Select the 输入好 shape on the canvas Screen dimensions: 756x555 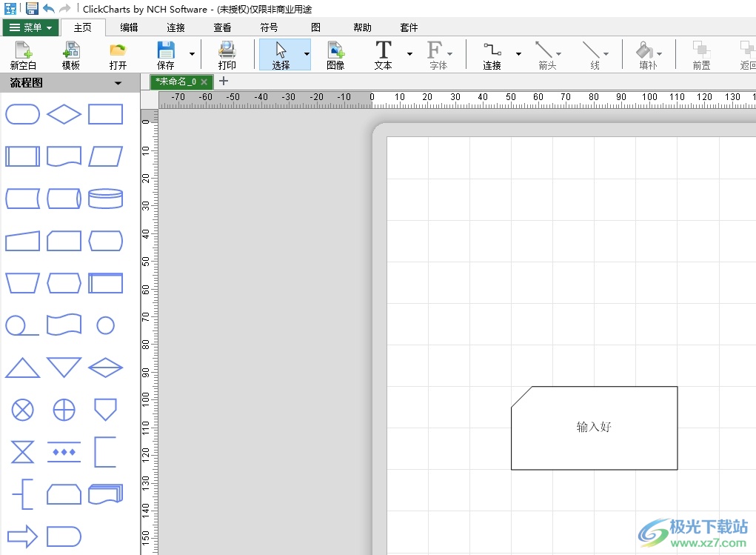[x=594, y=428]
